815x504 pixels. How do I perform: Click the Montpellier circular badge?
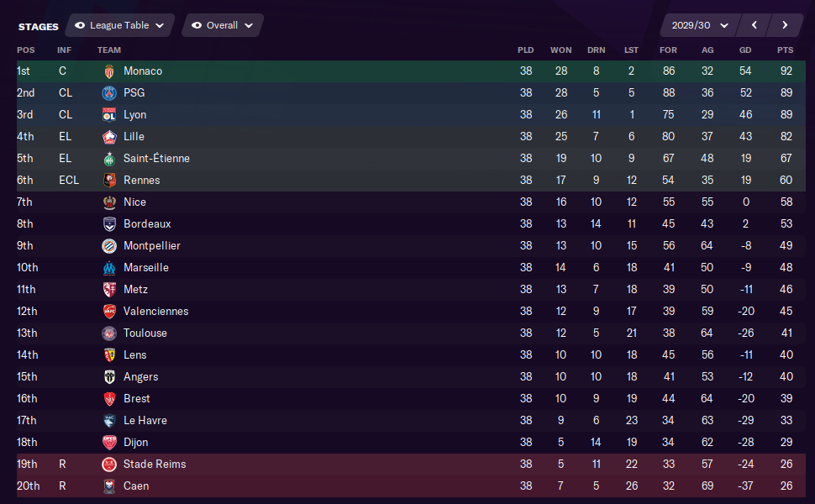click(109, 246)
